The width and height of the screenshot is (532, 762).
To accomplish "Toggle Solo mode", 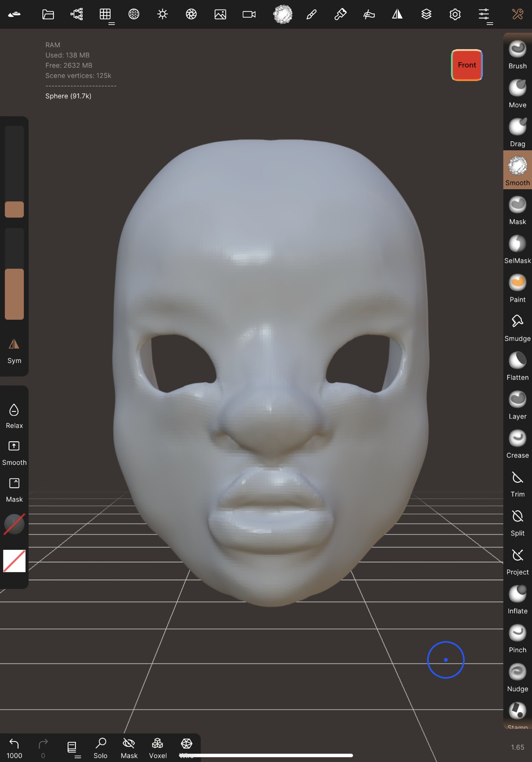I will (x=100, y=748).
